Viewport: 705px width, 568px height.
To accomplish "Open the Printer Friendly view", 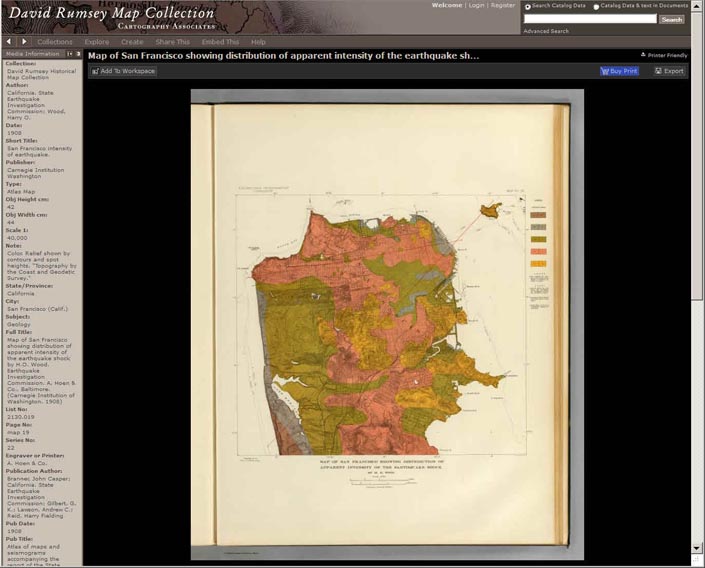I will tap(664, 55).
